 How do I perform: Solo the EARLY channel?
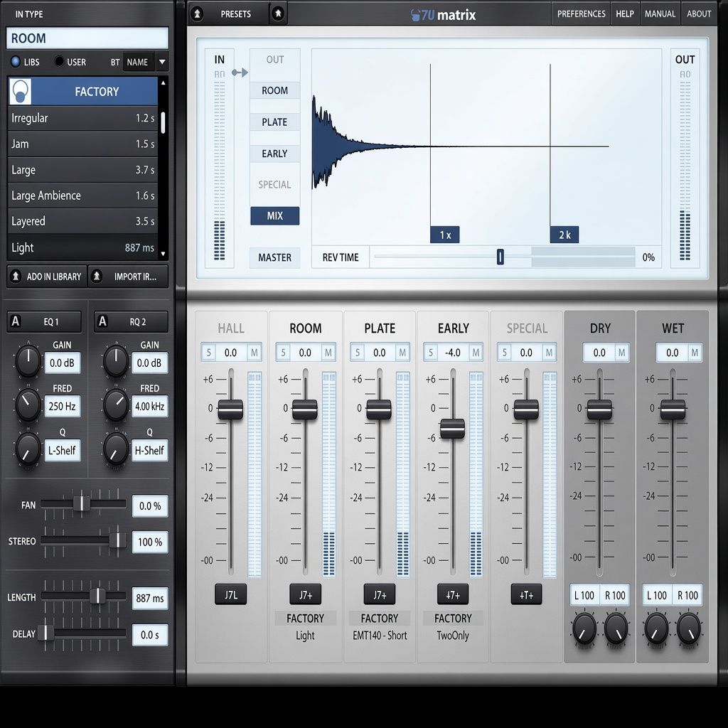(x=430, y=353)
